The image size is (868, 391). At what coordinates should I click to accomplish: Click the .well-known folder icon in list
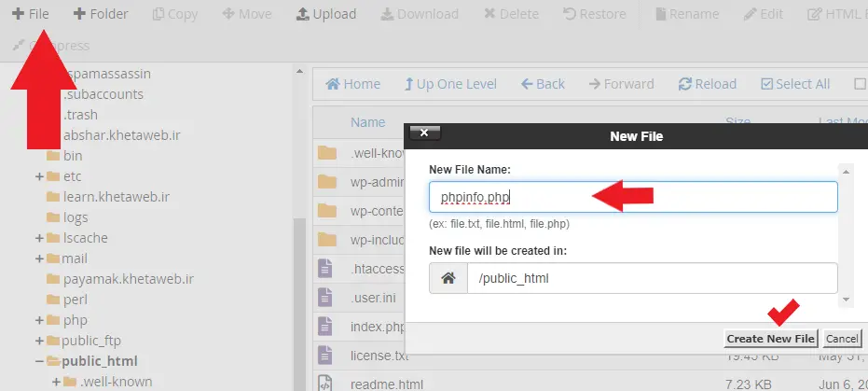pos(327,153)
